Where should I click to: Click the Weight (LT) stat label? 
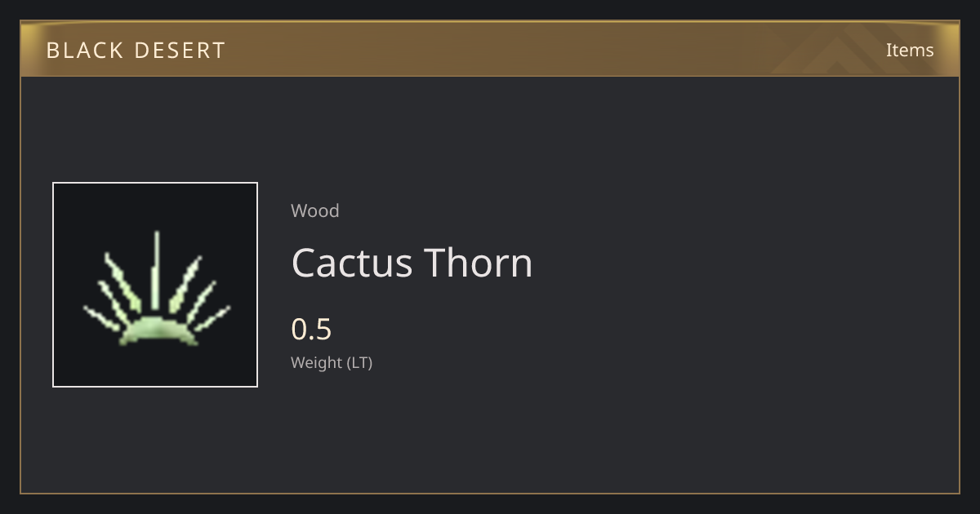(332, 363)
